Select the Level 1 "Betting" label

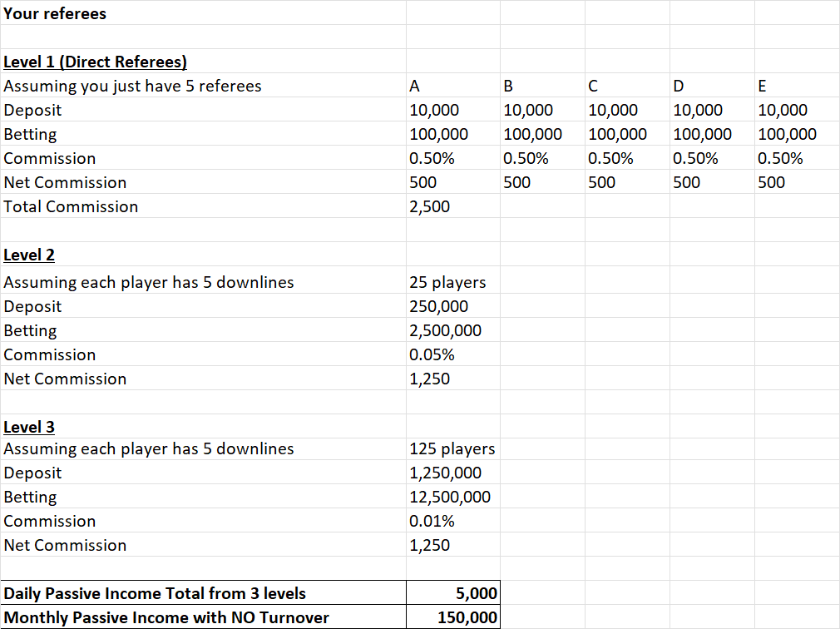[x=31, y=134]
